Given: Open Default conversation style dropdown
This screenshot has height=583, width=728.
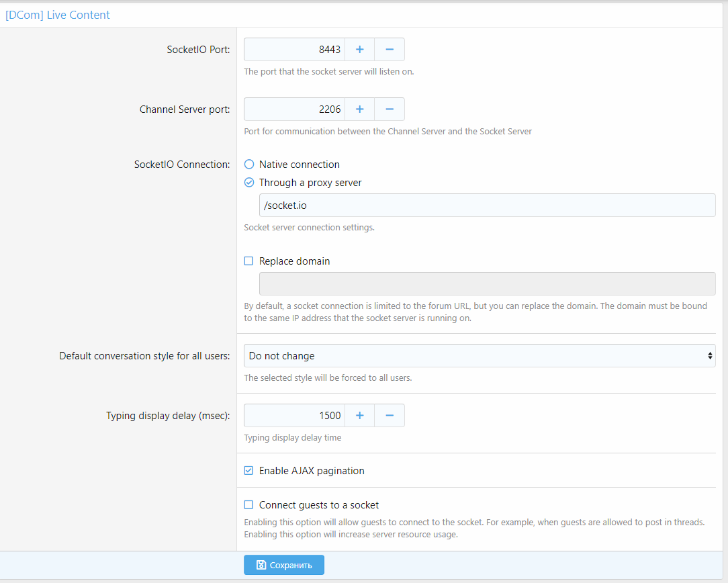Looking at the screenshot, I should (x=479, y=356).
